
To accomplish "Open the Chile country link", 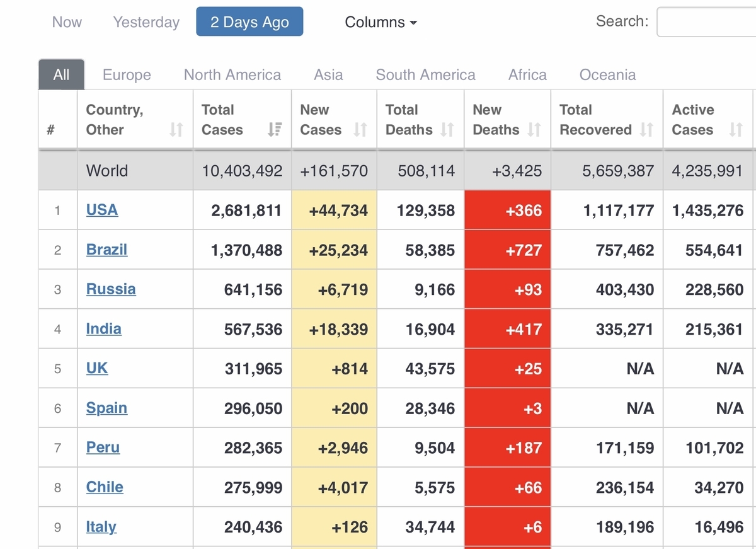I will pyautogui.click(x=105, y=487).
